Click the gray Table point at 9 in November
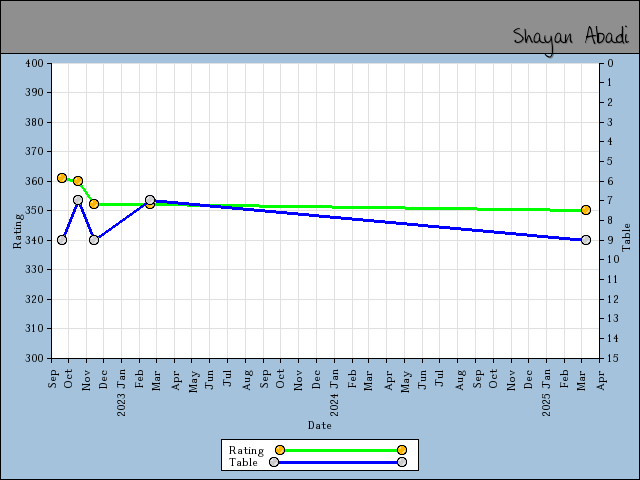 [94, 240]
